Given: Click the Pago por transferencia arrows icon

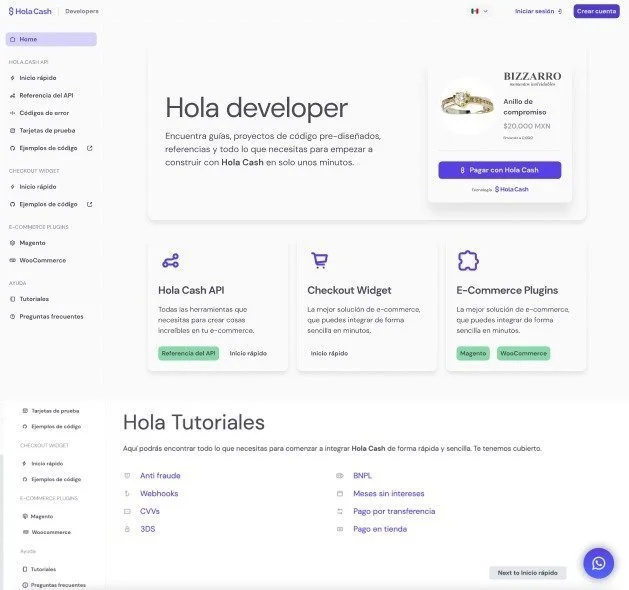Looking at the screenshot, I should pyautogui.click(x=340, y=511).
